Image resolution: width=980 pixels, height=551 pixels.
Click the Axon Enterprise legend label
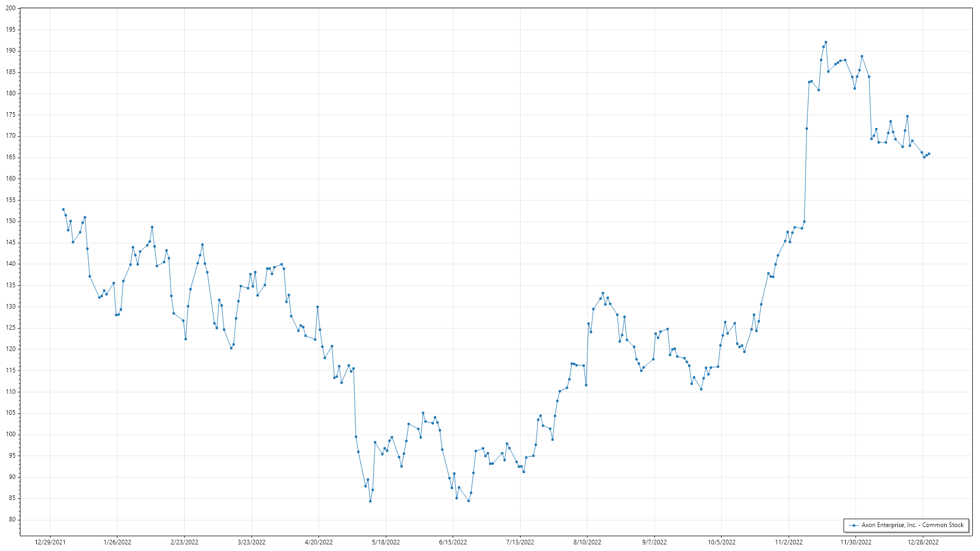coord(912,525)
